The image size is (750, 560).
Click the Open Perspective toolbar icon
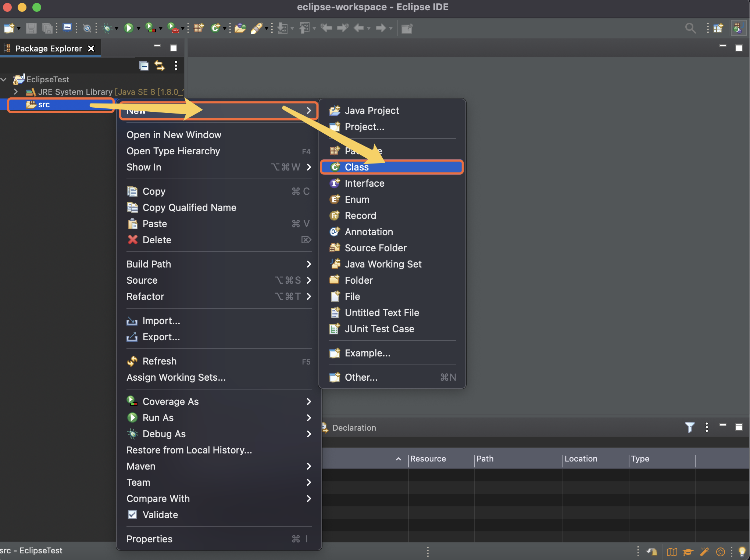(x=718, y=28)
